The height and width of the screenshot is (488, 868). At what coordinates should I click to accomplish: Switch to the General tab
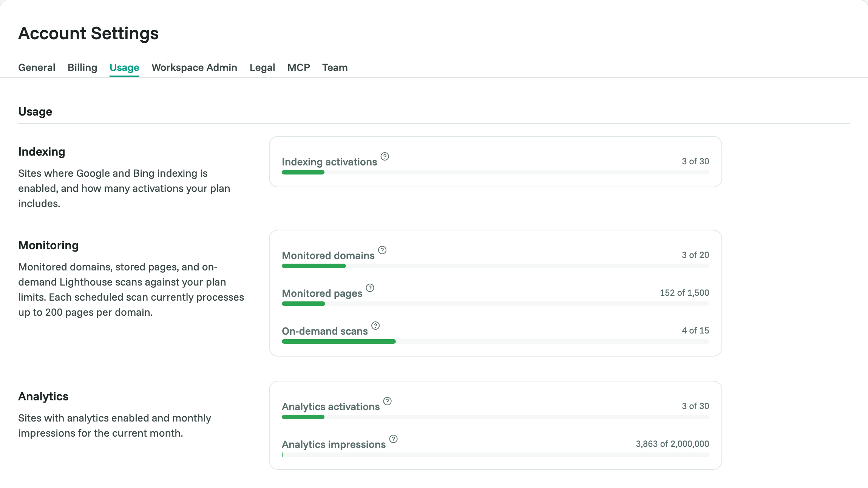pyautogui.click(x=37, y=68)
